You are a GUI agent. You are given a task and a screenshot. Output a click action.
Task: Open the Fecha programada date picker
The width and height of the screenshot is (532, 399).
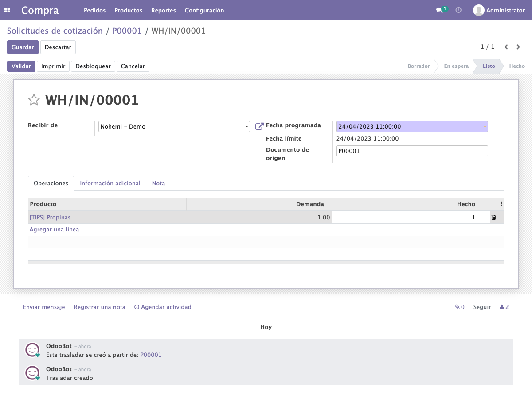412,126
